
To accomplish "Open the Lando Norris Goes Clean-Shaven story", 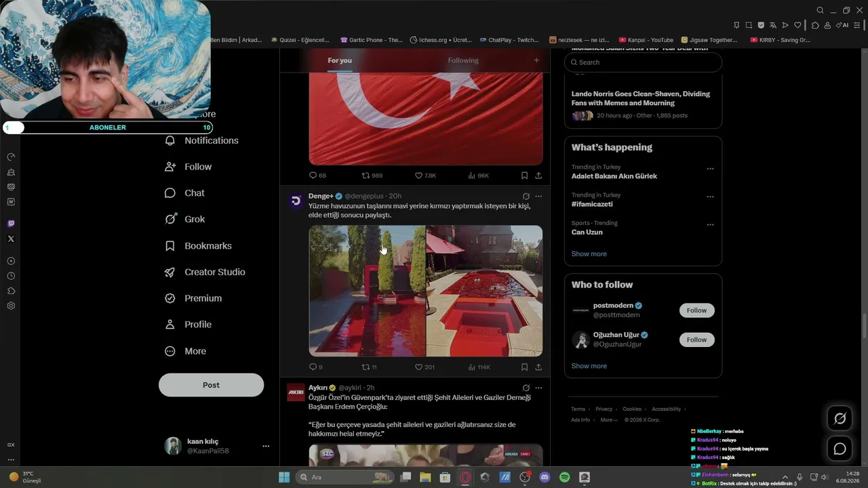I will pos(641,98).
